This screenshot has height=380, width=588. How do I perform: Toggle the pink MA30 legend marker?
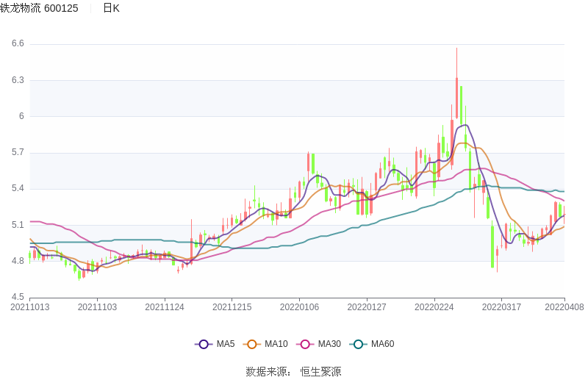tap(305, 344)
